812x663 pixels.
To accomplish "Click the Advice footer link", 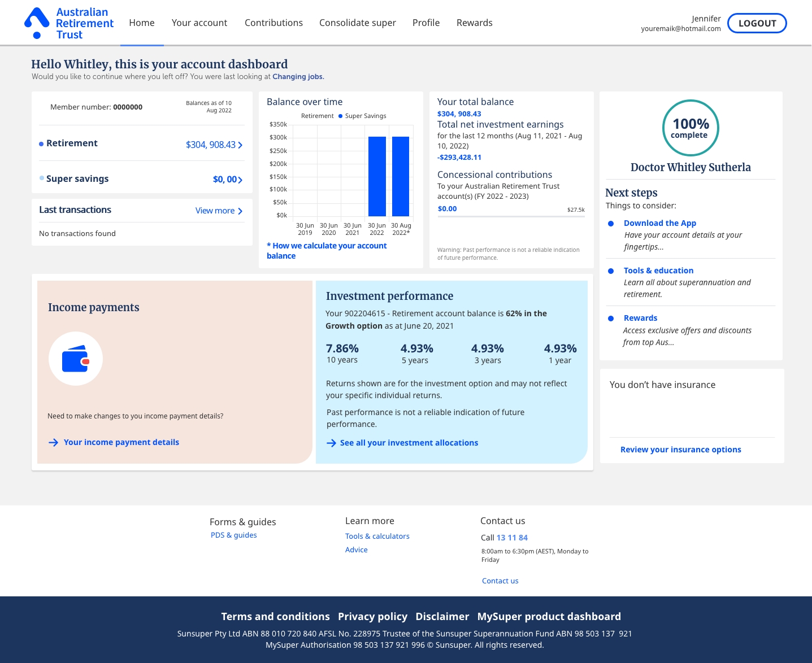I will (357, 549).
